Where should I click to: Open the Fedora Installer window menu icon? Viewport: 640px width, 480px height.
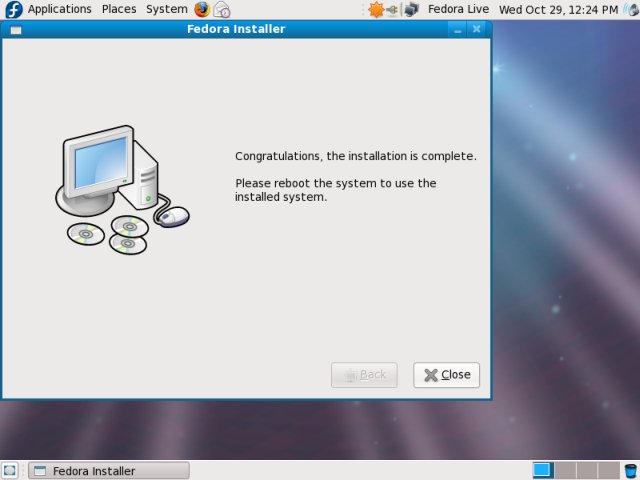pyautogui.click(x=16, y=30)
